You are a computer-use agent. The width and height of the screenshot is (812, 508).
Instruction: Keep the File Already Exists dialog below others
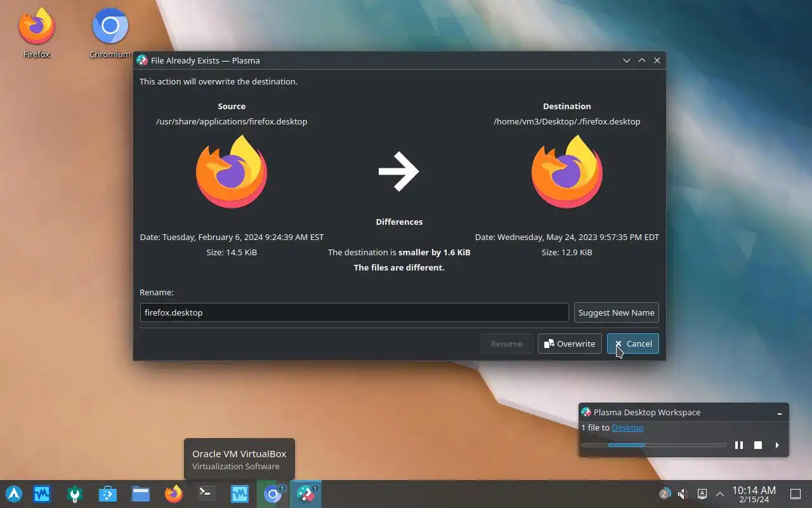(x=627, y=60)
